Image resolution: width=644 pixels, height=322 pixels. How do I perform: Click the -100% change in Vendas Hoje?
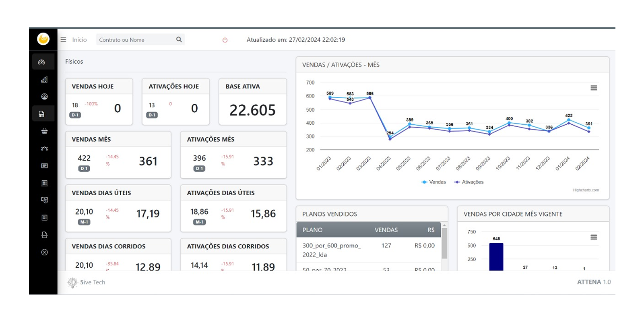click(x=91, y=104)
